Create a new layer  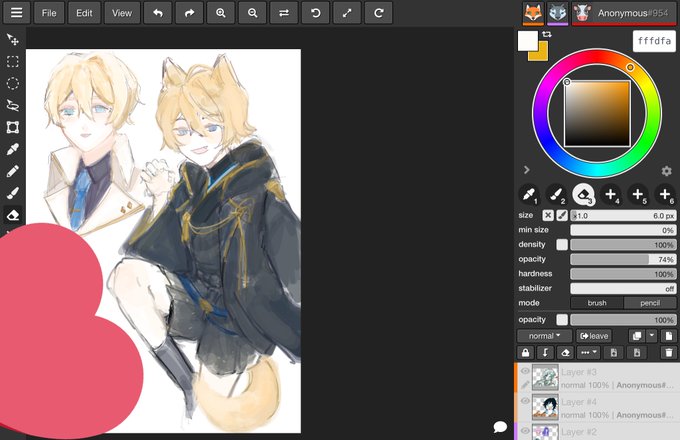(668, 336)
